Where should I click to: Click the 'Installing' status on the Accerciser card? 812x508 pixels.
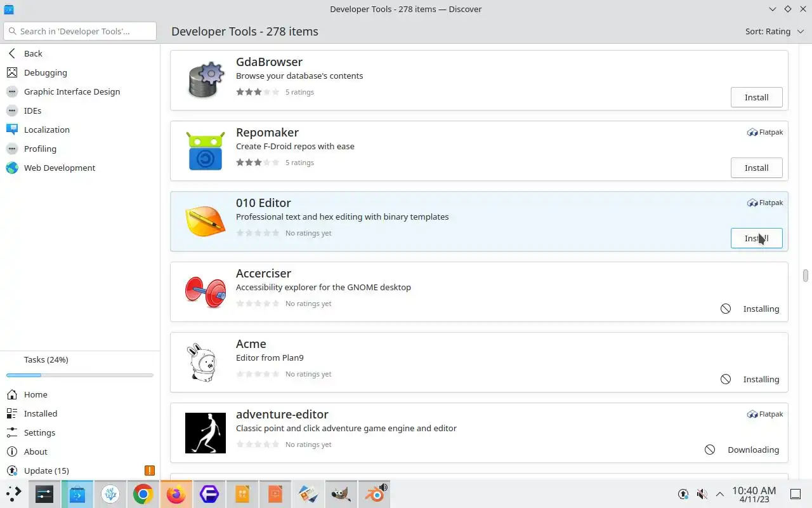tap(761, 309)
